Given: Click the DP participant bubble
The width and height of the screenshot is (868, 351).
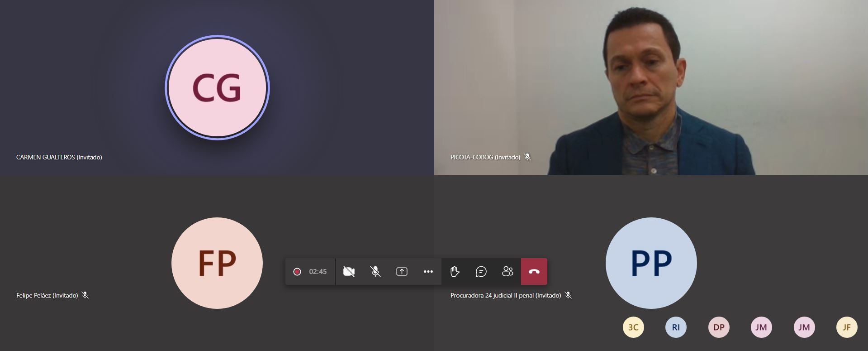Looking at the screenshot, I should (x=719, y=327).
